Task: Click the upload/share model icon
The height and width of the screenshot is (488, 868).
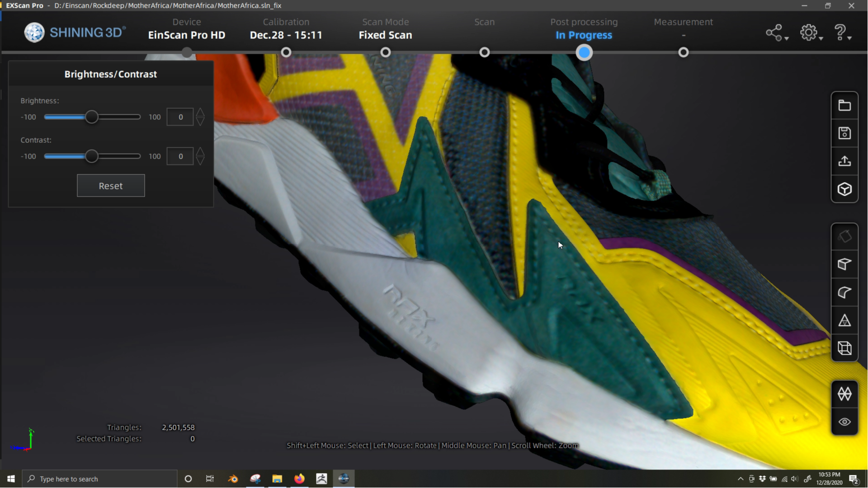Action: 844,161
